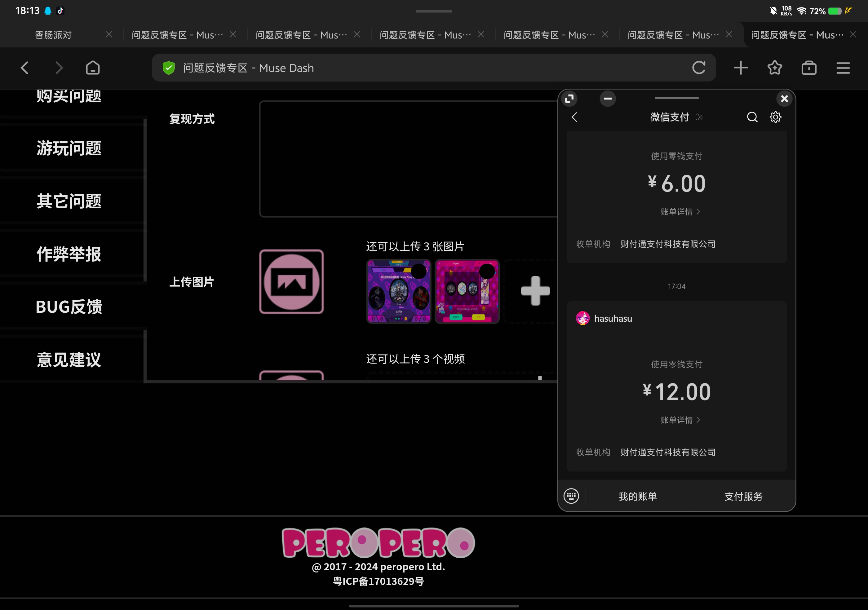Click the 还可以上传 3 张图片 hint text
868x610 pixels.
click(415, 246)
